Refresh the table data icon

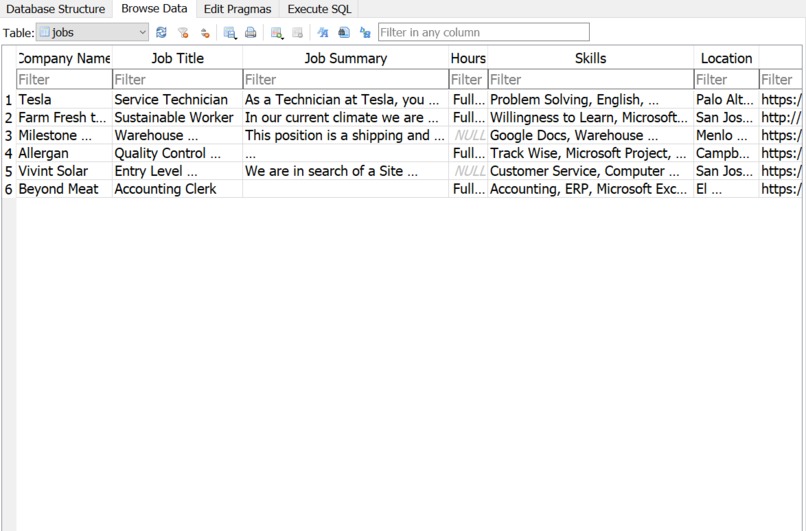(161, 32)
